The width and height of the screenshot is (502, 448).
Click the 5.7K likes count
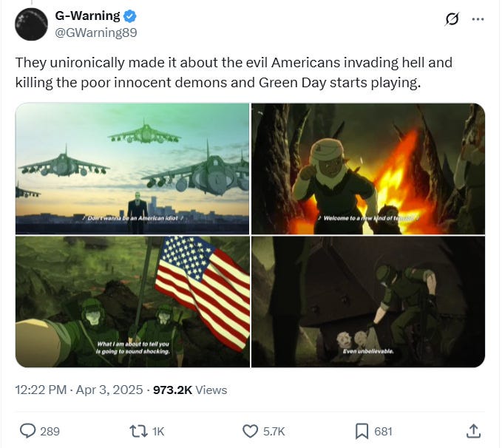(274, 431)
